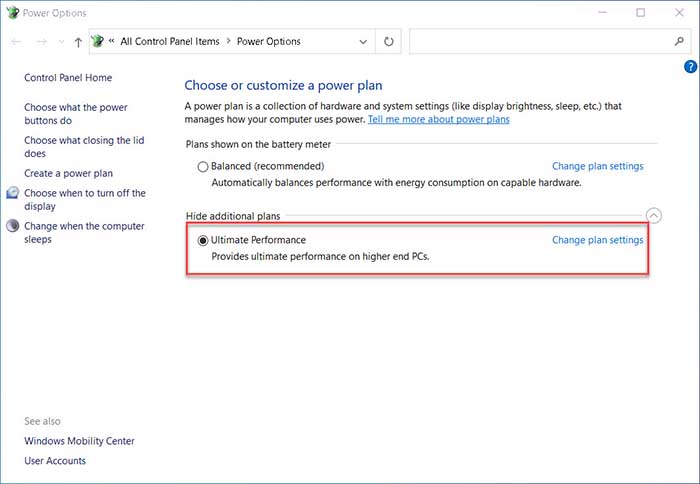Click the Choose or customize a power plan heading

(x=283, y=85)
